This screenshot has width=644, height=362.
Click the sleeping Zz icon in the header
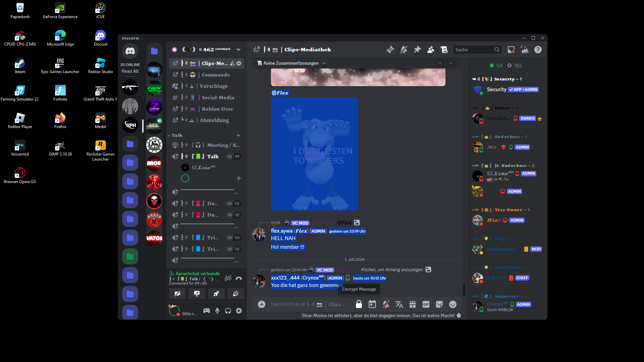click(525, 50)
